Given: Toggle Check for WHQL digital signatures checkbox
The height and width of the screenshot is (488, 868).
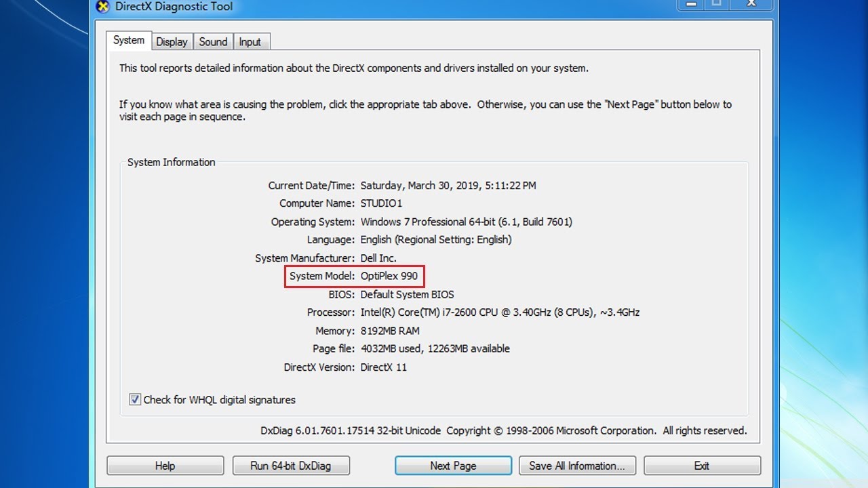Looking at the screenshot, I should pos(135,400).
